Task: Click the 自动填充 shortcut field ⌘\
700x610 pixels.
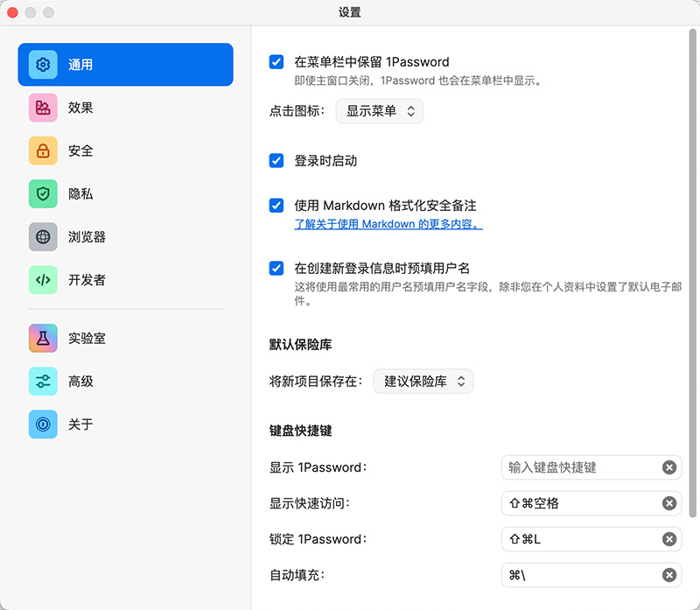Action: pos(591,575)
